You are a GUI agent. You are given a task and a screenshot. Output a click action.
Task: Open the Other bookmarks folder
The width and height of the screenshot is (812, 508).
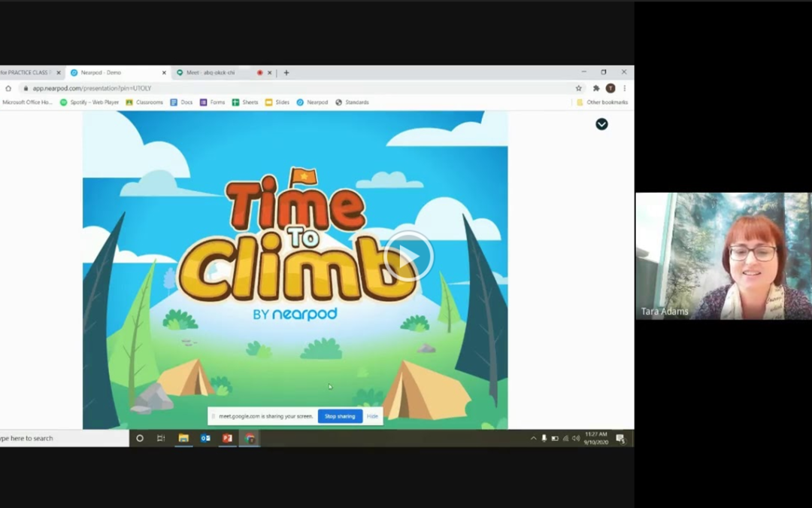[x=602, y=102]
